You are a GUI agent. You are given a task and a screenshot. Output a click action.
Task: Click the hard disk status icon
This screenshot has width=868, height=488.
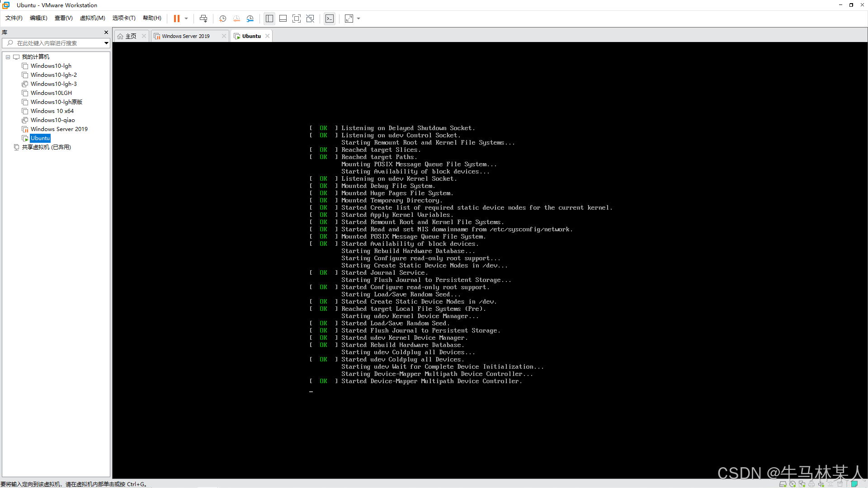point(783,483)
